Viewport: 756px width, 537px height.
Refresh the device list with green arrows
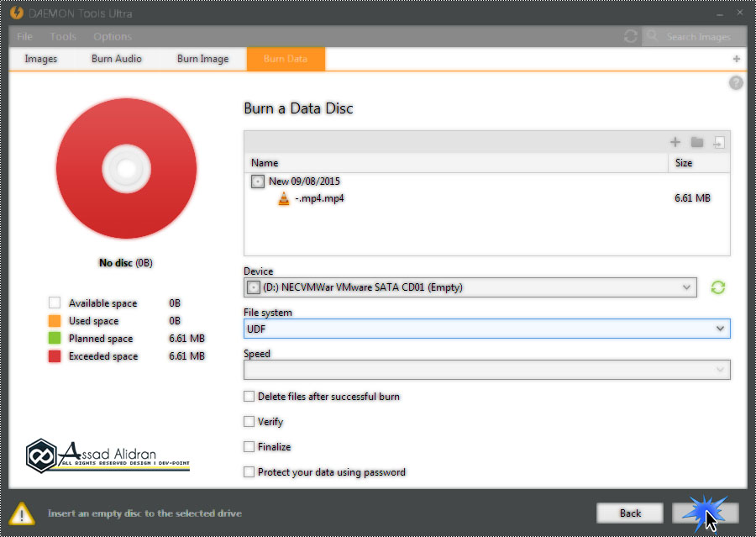click(x=718, y=287)
